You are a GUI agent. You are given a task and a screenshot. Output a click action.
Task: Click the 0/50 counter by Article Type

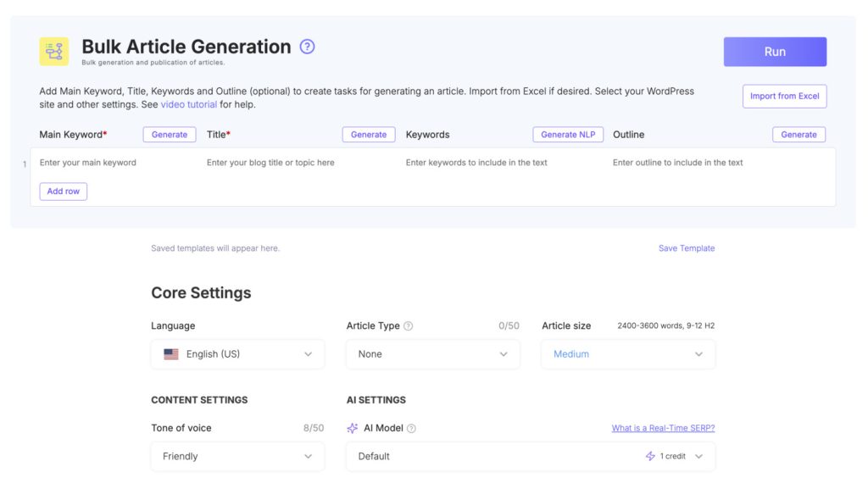tap(509, 325)
